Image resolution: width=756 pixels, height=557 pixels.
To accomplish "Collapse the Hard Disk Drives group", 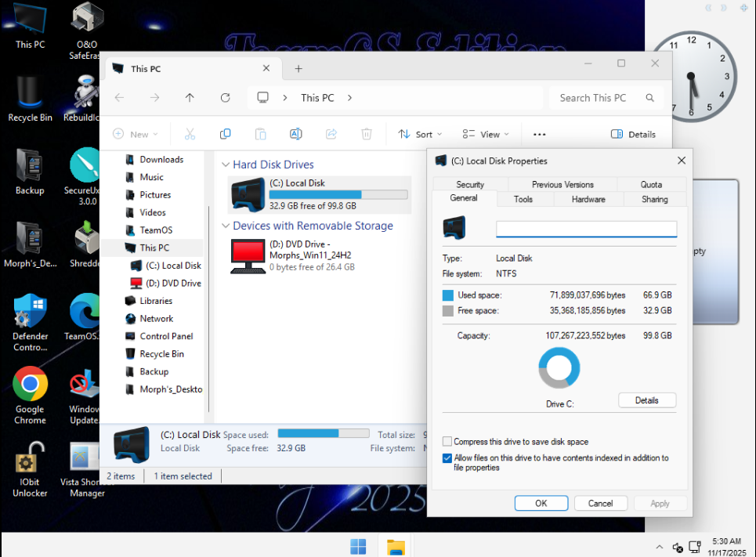I will click(x=226, y=165).
